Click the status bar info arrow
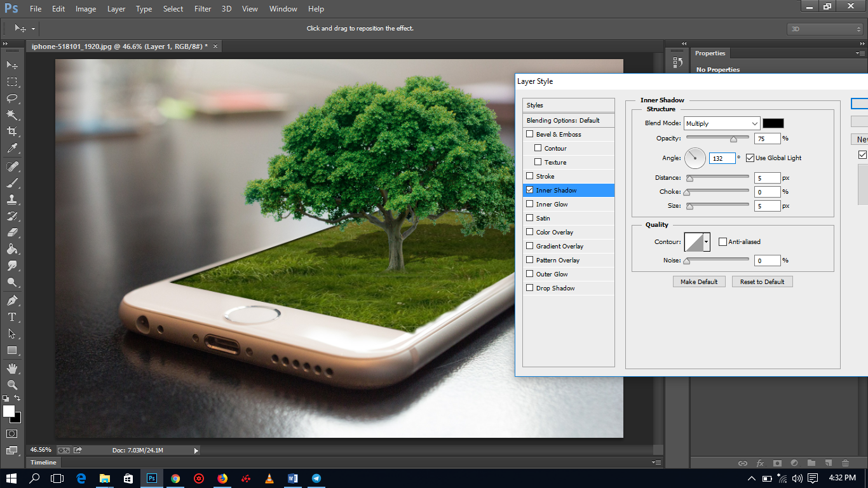Image resolution: width=868 pixels, height=488 pixels. 196,451
